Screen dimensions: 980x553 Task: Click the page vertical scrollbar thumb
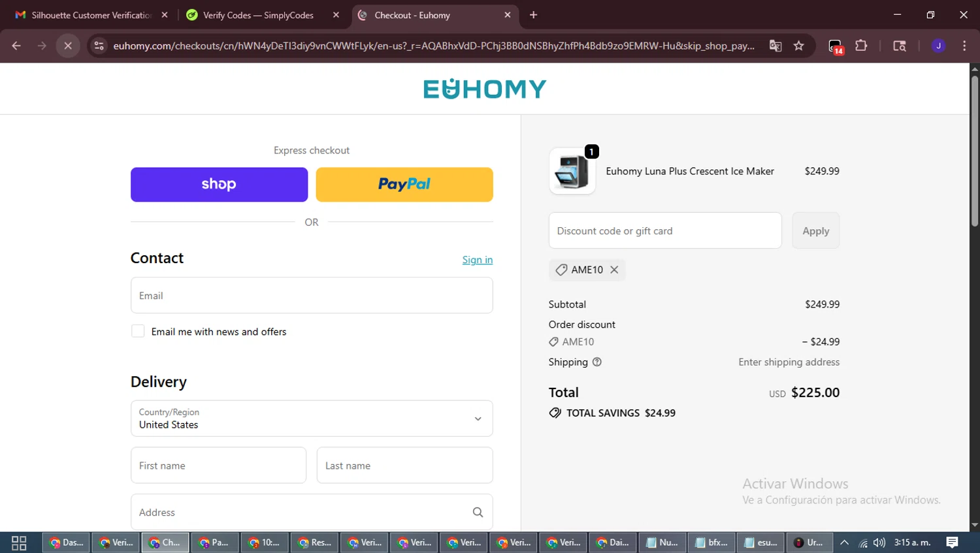click(x=975, y=151)
